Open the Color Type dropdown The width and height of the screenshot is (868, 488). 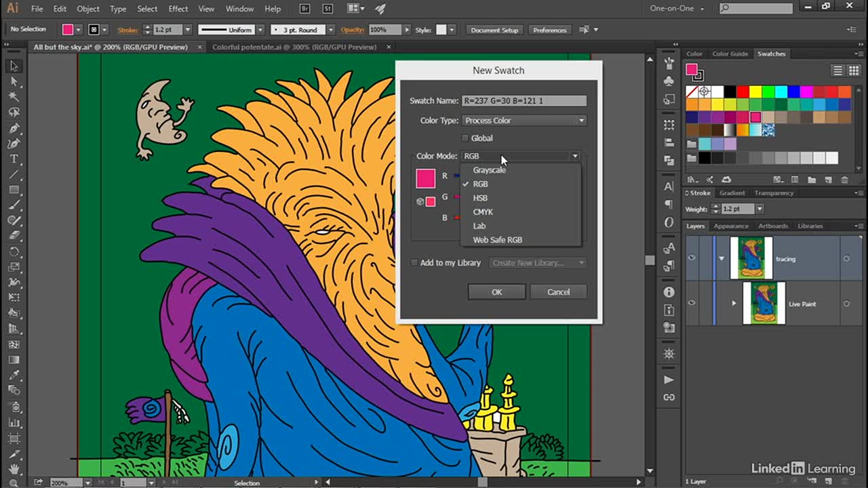point(524,121)
